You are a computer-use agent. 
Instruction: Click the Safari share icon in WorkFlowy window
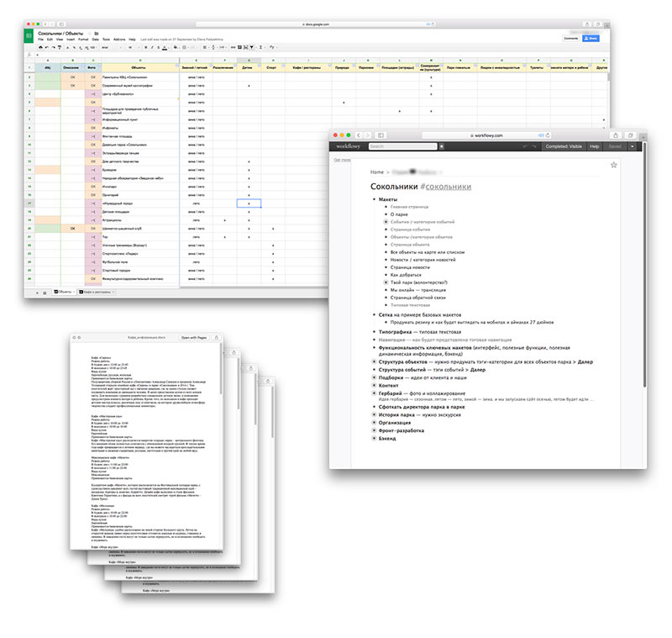pos(617,135)
